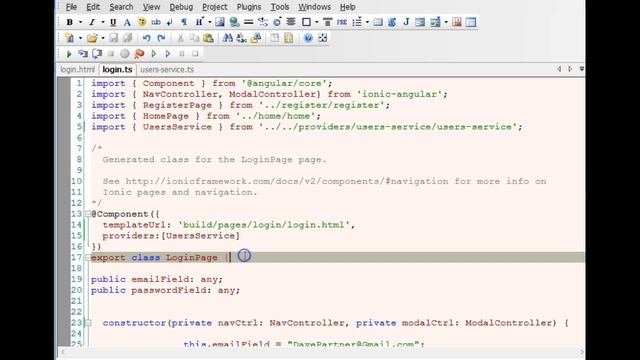Switch to login.html tab
The height and width of the screenshot is (360, 640).
(x=78, y=69)
